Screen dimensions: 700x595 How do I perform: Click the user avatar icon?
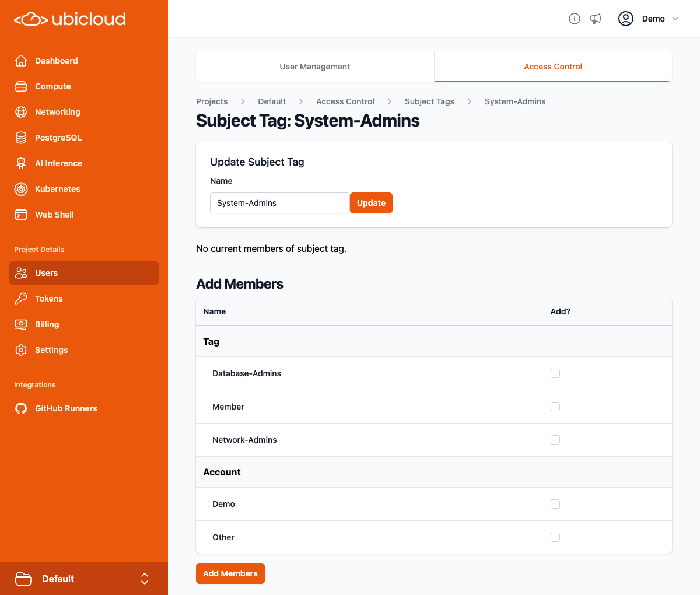coord(626,19)
